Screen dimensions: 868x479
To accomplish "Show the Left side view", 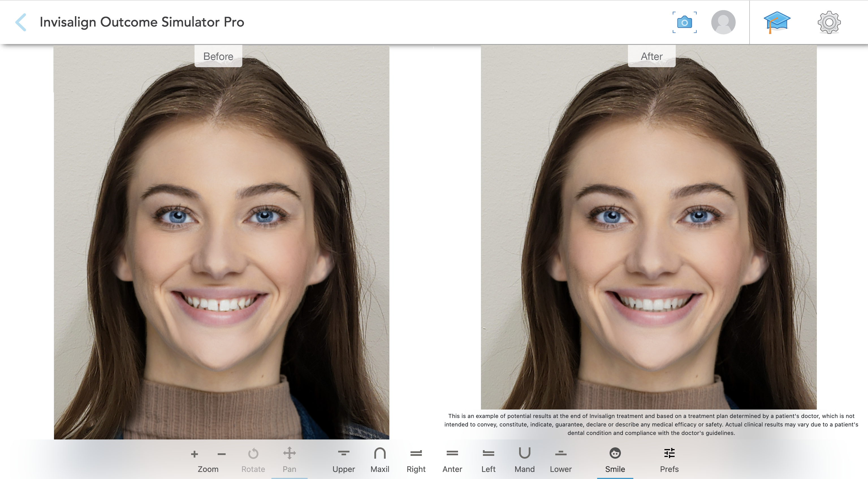I will point(488,460).
